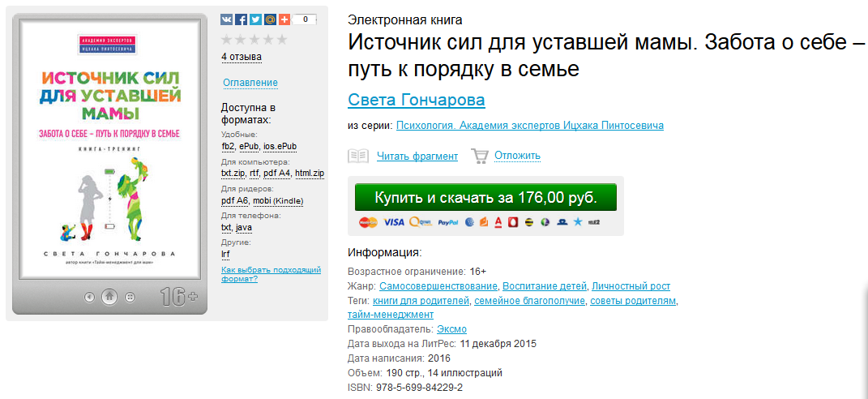Click the e-reader menu dots button
Image resolution: width=868 pixels, height=399 pixels.
130,297
